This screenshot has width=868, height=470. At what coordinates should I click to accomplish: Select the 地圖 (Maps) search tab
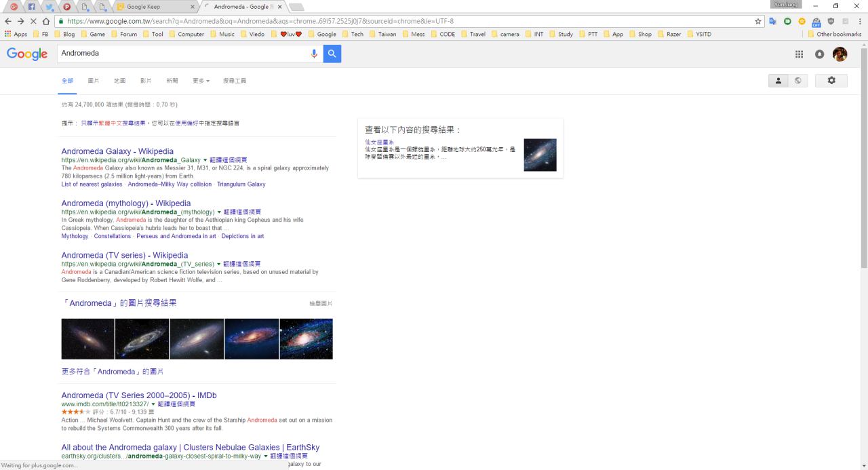tap(119, 81)
